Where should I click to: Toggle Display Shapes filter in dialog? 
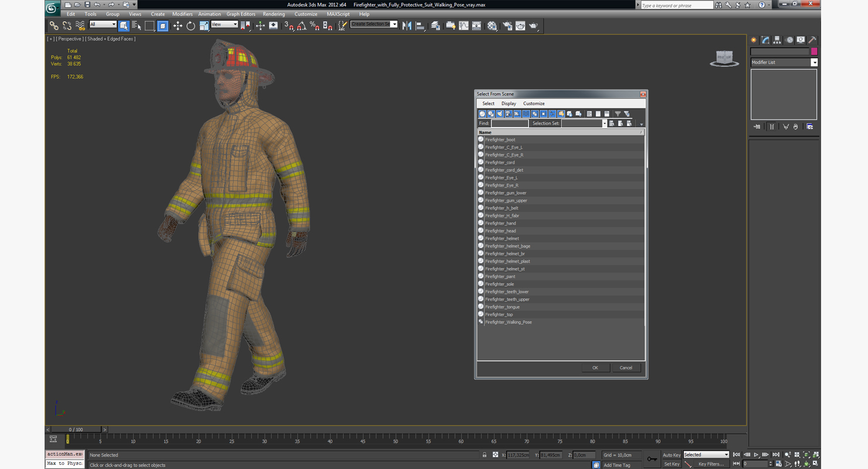491,114
